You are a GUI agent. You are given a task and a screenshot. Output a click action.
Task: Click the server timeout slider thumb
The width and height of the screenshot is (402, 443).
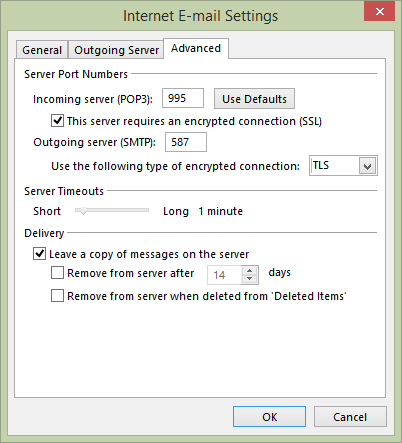click(83, 211)
